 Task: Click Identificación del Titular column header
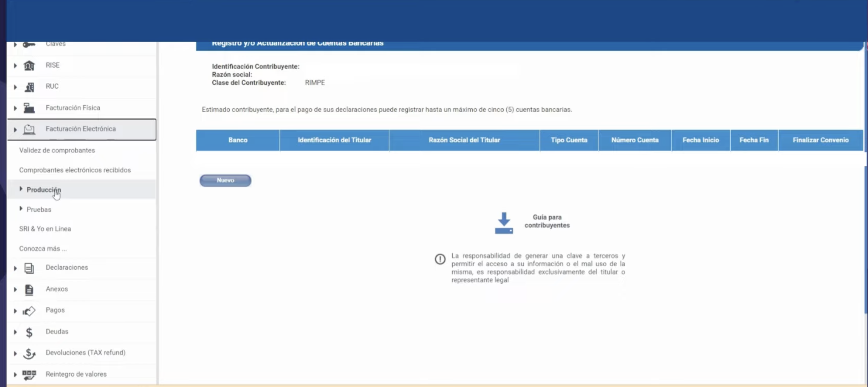coord(334,140)
